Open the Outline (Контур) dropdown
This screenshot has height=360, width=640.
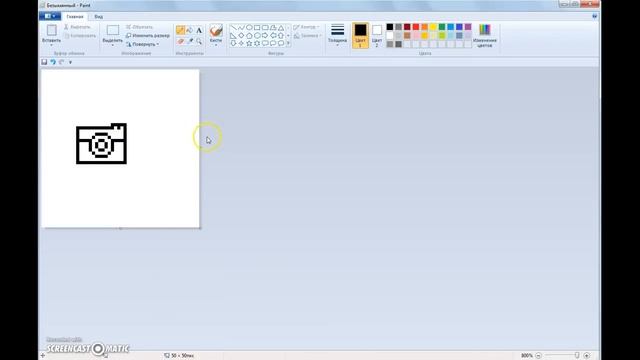pos(307,27)
